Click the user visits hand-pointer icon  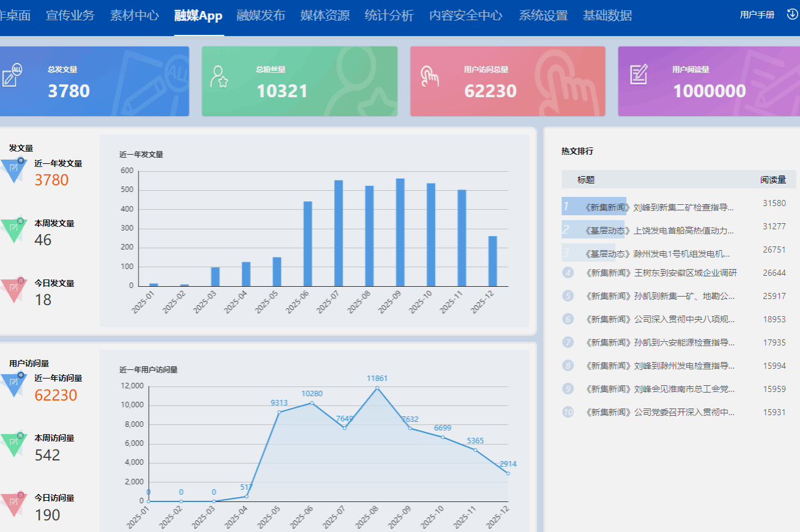429,76
